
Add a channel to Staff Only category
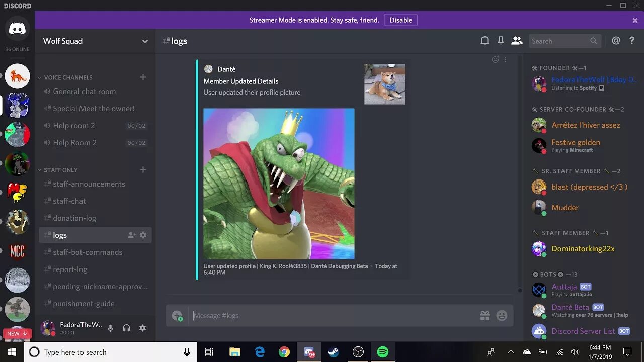tap(143, 170)
